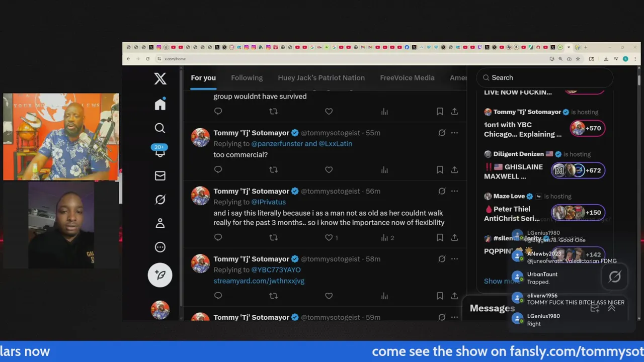Open more options on 55m post
Image resolution: width=644 pixels, height=362 pixels.
[454, 133]
